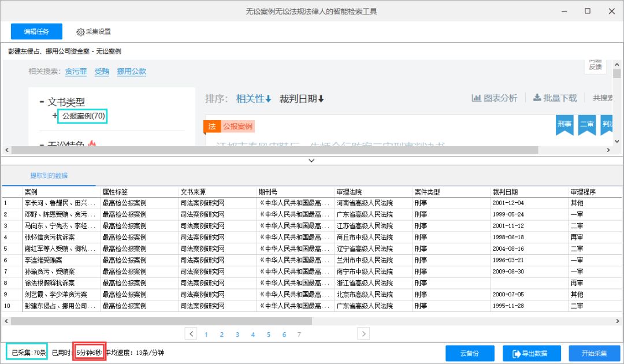Click the 云备份 button
This screenshot has width=624, height=364.
(470, 353)
